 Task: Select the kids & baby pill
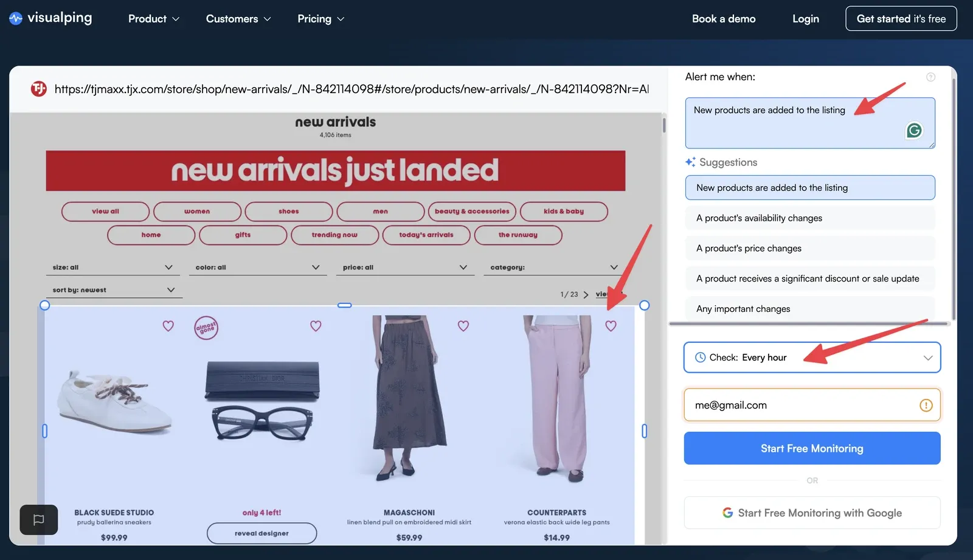tap(564, 212)
